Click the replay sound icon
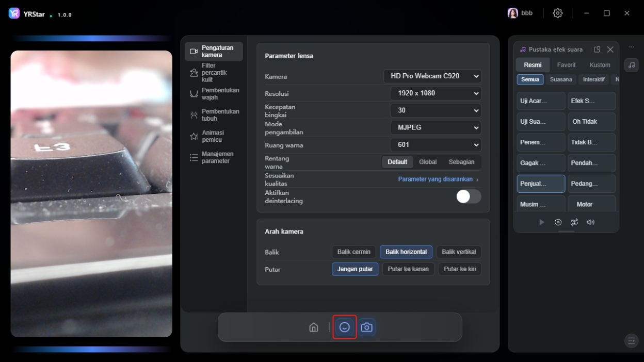644x362 pixels. 558,222
